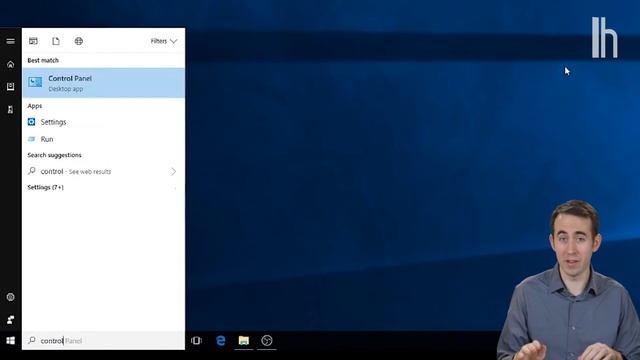This screenshot has width=640, height=360.
Task: Open the Control Panel best match
Action: [104, 83]
